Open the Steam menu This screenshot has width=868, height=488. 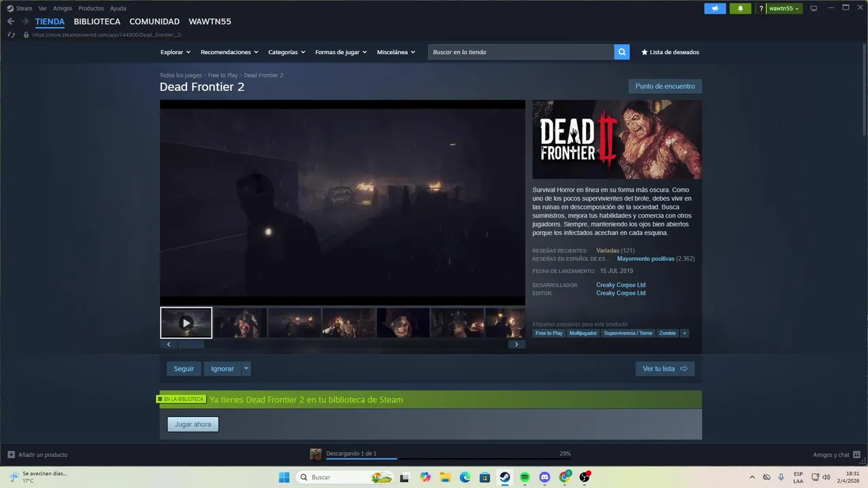tap(19, 8)
